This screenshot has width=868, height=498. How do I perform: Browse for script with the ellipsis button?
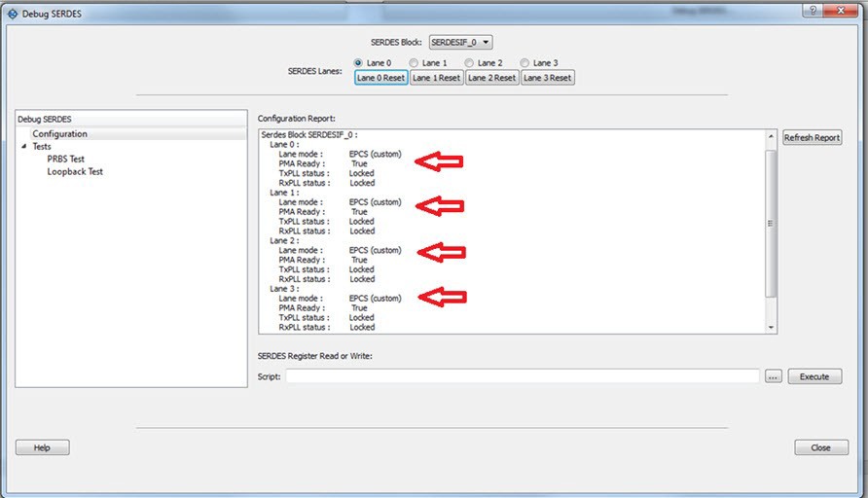click(773, 376)
